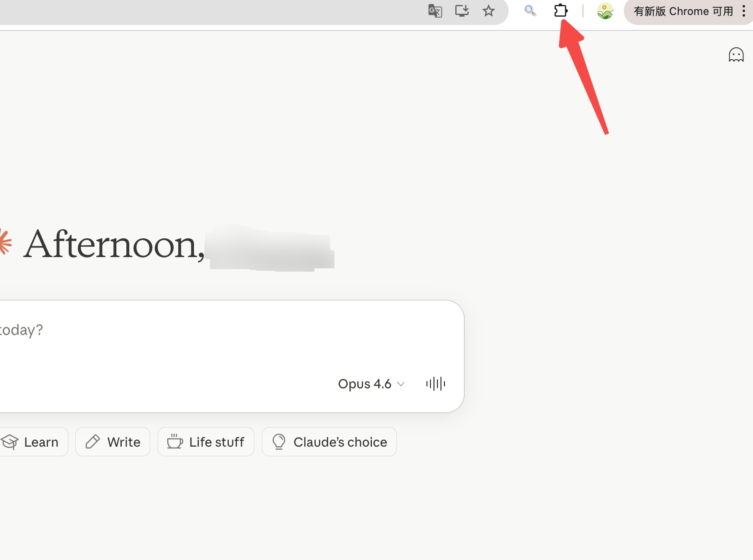753x560 pixels.
Task: Click the magnifying glass extension icon
Action: [530, 11]
